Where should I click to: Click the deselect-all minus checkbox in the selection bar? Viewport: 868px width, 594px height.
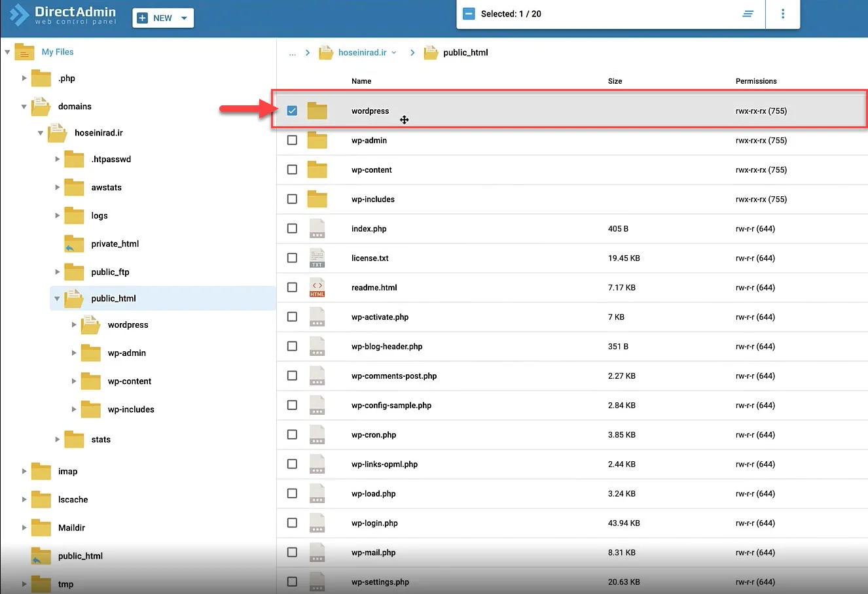coord(469,14)
